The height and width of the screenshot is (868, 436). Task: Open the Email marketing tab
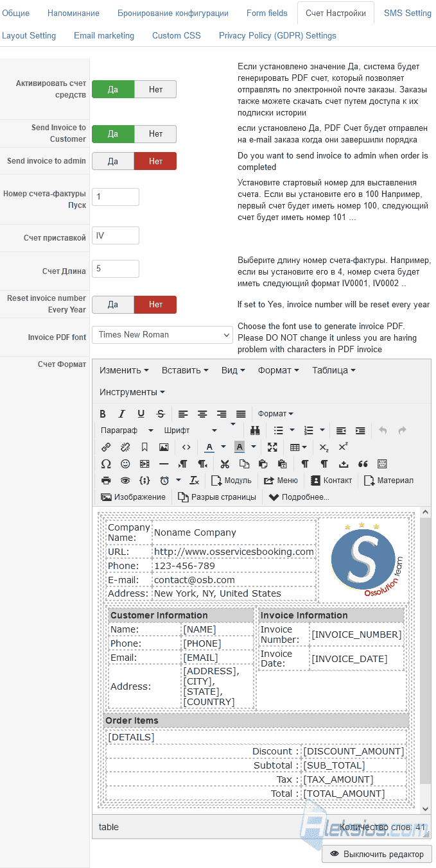[104, 36]
